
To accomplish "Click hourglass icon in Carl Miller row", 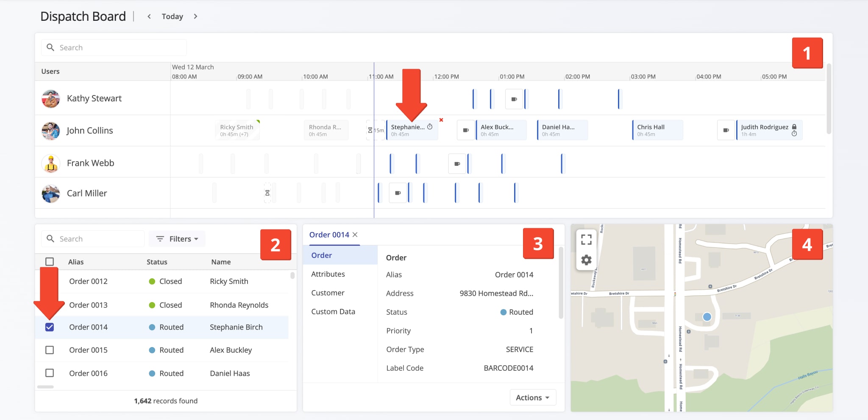I will coord(267,193).
